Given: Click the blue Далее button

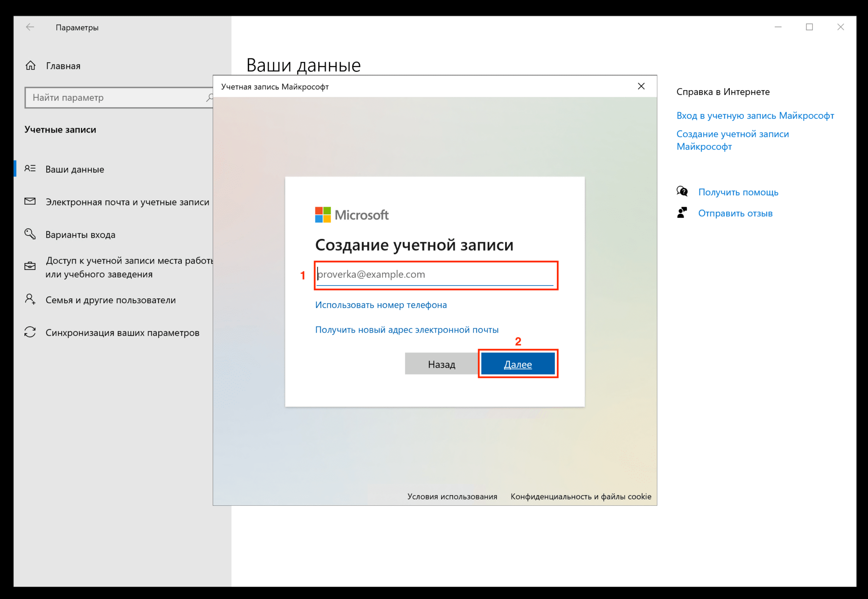Looking at the screenshot, I should pos(517,364).
